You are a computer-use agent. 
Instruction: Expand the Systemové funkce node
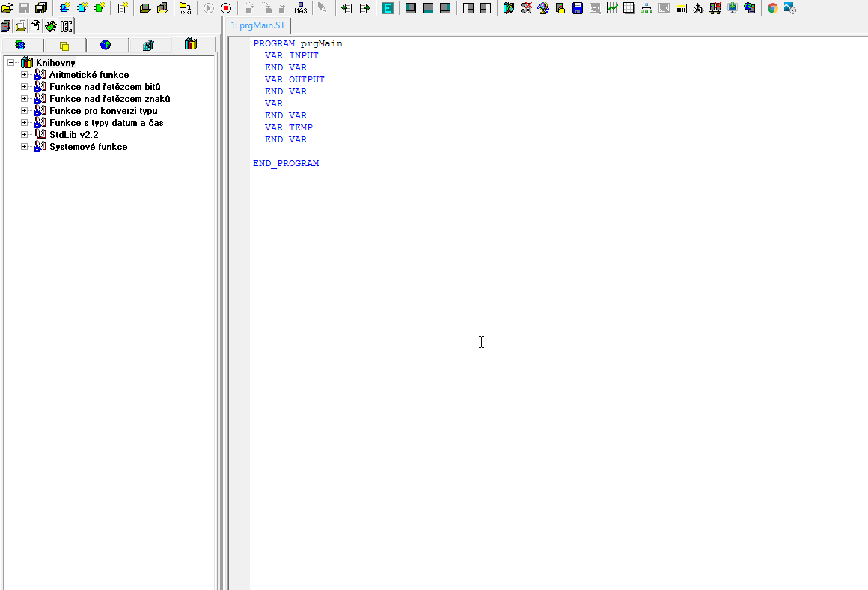point(24,147)
